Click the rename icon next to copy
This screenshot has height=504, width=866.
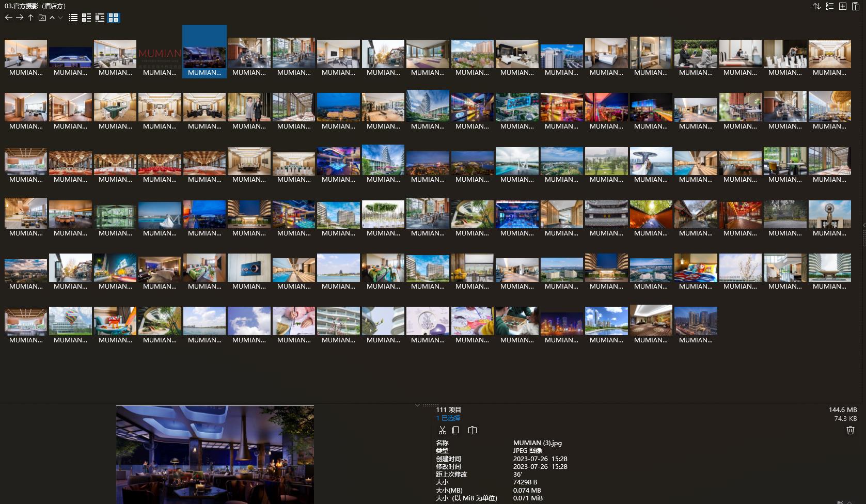472,430
